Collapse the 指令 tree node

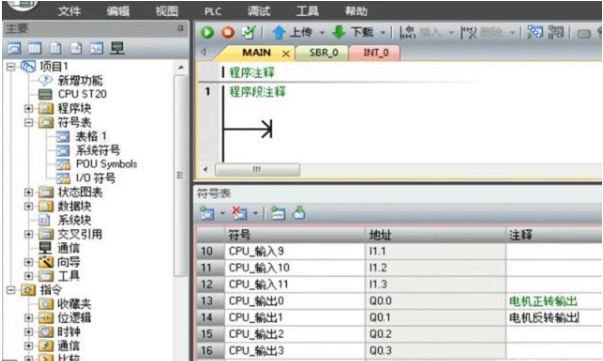pyautogui.click(x=10, y=290)
